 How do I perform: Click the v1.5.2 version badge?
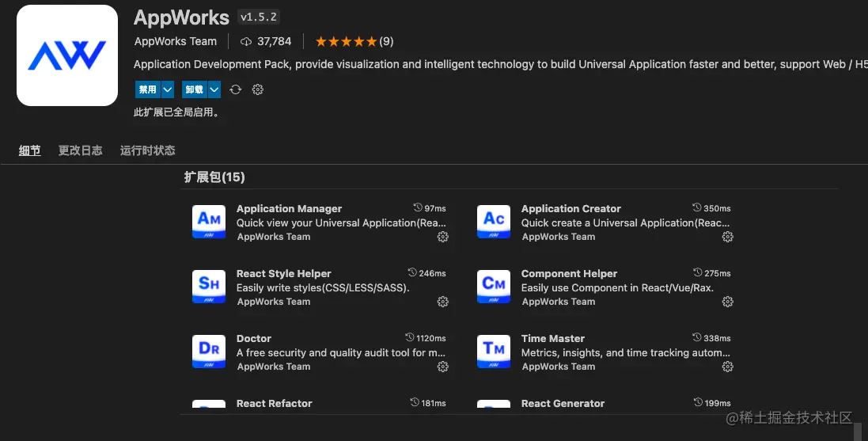[259, 17]
